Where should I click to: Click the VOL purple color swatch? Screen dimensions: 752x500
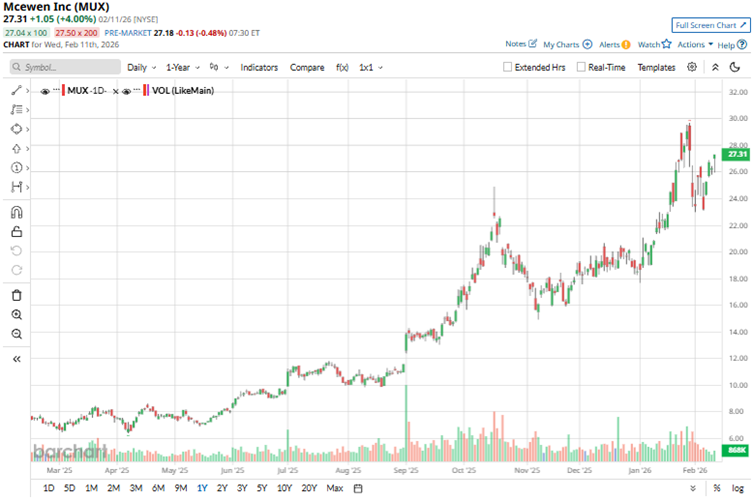pos(148,90)
